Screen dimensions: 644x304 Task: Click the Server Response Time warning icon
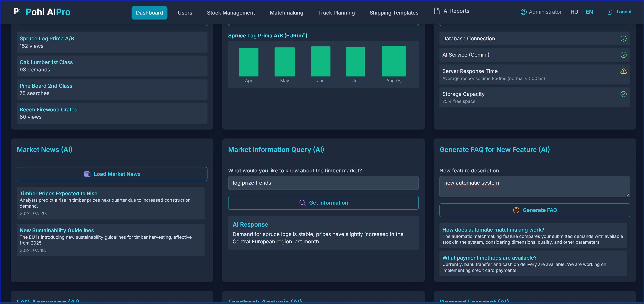tap(623, 71)
